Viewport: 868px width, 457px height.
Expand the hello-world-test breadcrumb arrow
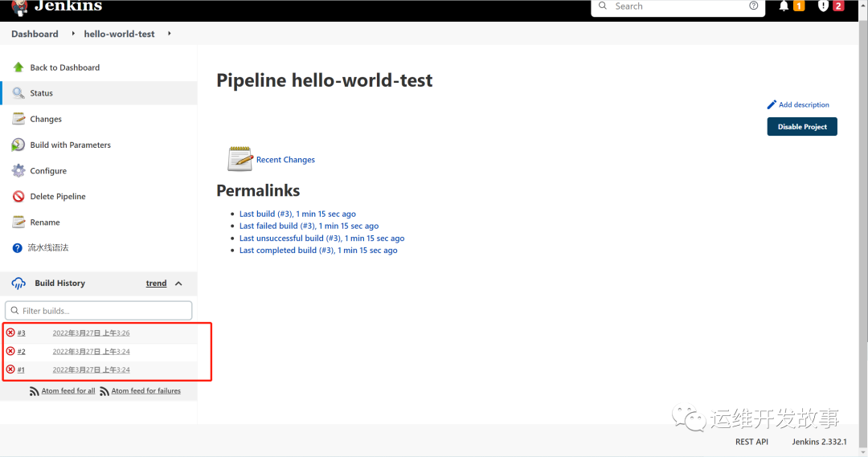coord(170,34)
